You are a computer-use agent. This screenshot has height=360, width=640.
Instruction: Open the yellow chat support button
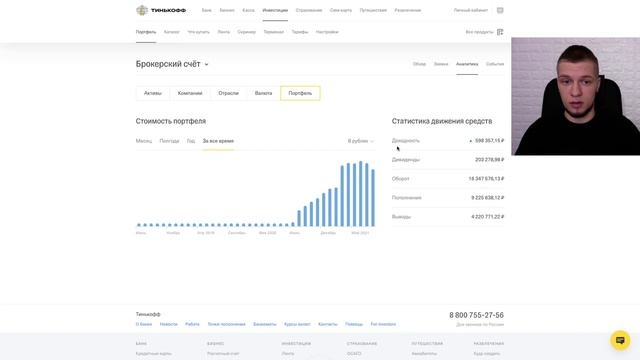[x=620, y=340]
